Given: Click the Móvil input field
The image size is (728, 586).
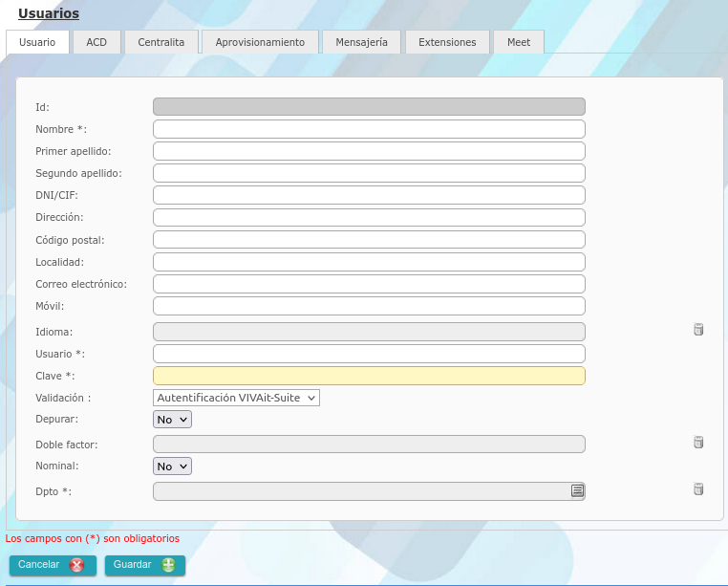Looking at the screenshot, I should (x=369, y=306).
